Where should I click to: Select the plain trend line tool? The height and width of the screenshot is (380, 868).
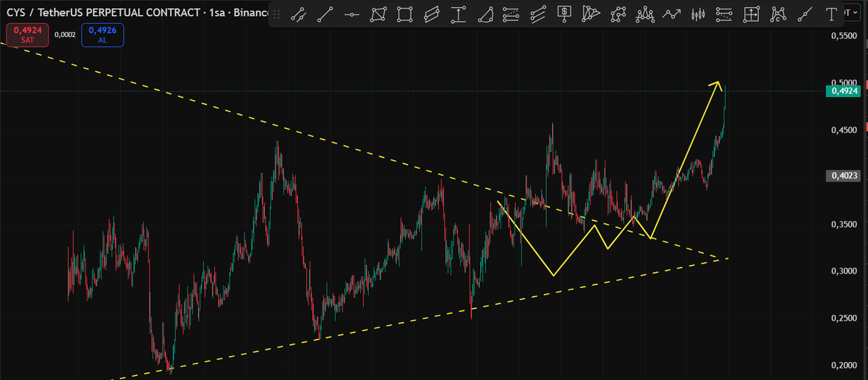pyautogui.click(x=325, y=14)
